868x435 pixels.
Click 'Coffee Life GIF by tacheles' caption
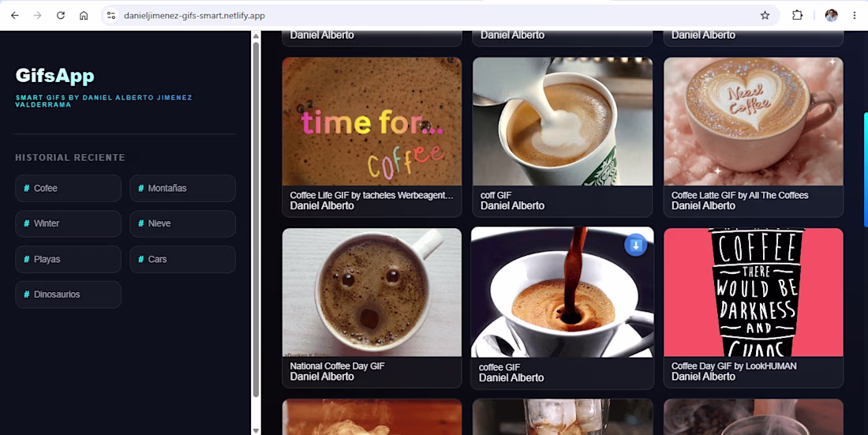coord(372,196)
